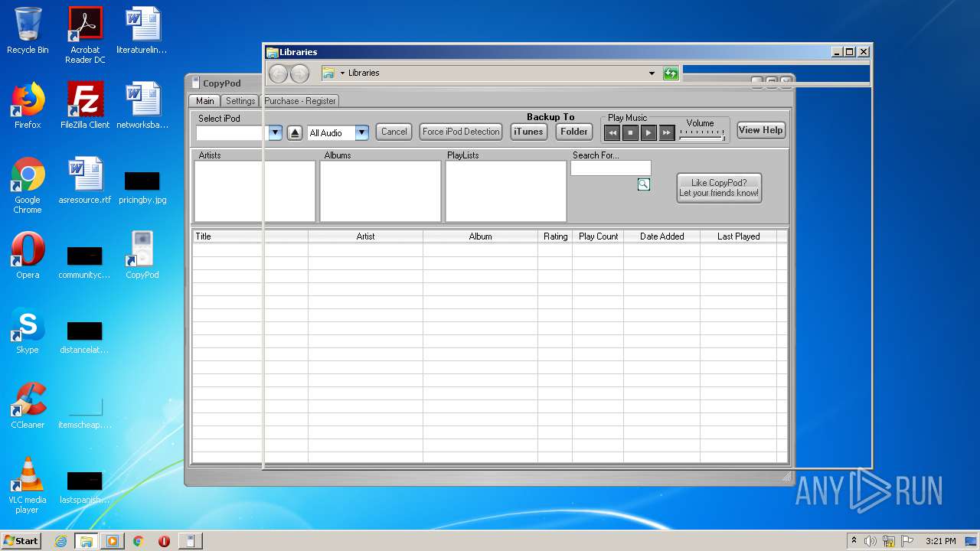The image size is (980, 551).
Task: Click the Search For input field
Action: pyautogui.click(x=611, y=168)
